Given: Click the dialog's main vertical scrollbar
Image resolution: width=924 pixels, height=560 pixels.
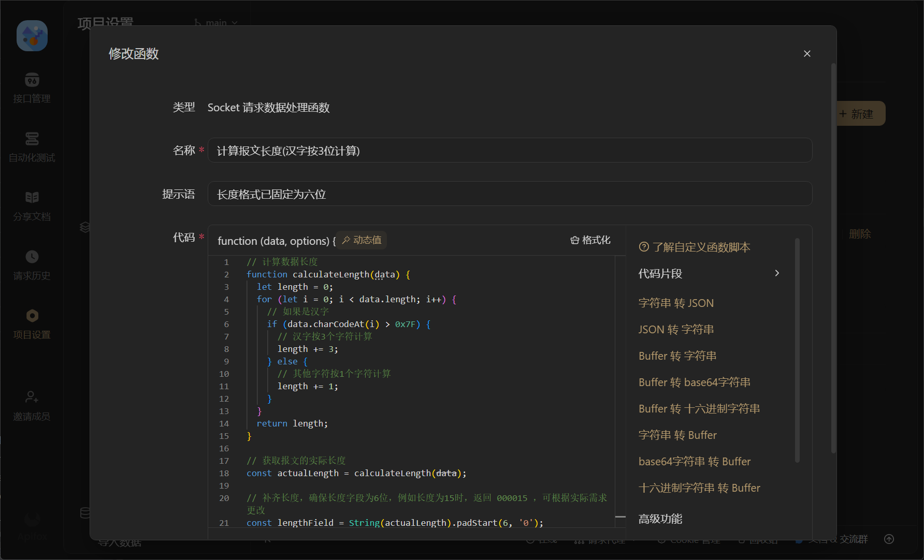Looking at the screenshot, I should pos(833,259).
